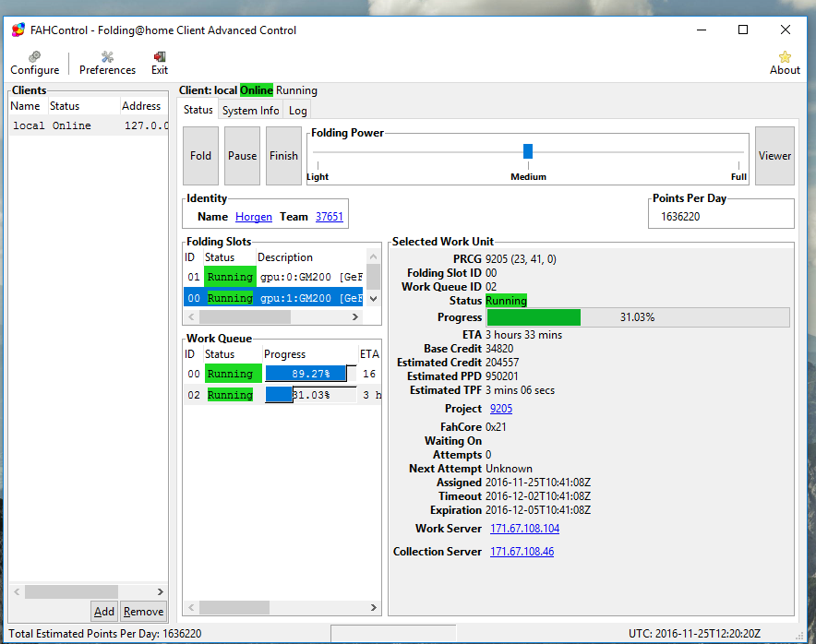Open the Configure toolbar icon

(x=34, y=63)
